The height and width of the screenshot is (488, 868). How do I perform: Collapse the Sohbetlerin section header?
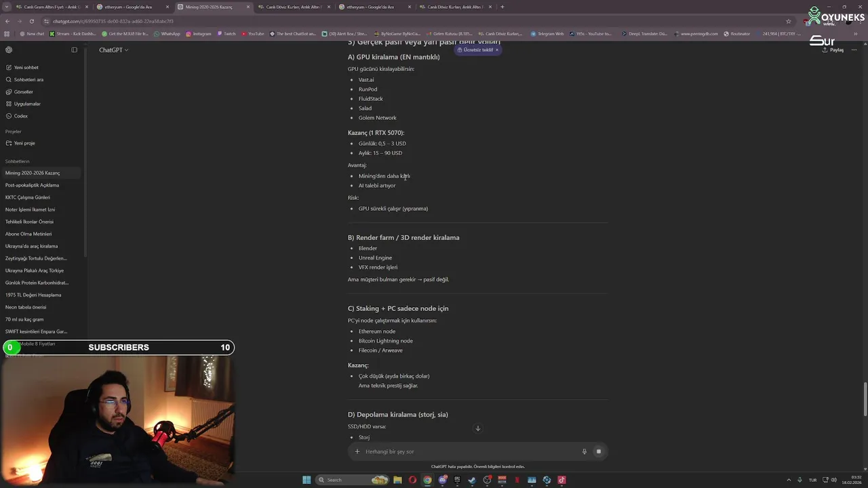18,161
